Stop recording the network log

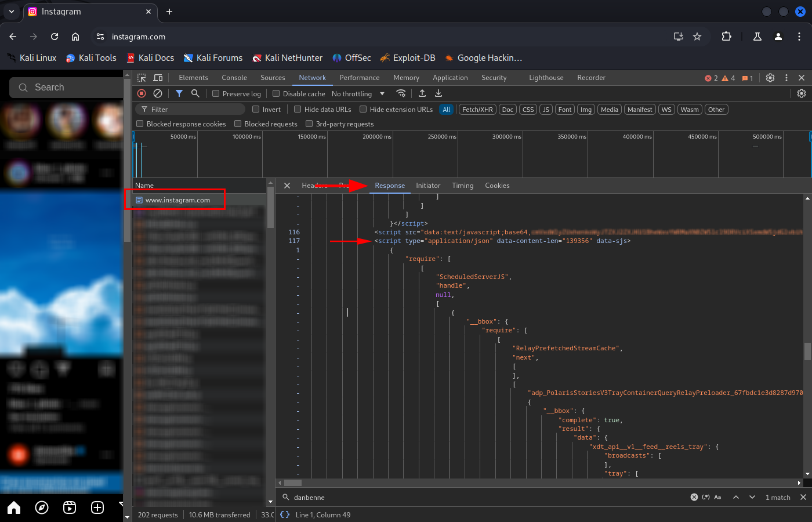(142, 93)
